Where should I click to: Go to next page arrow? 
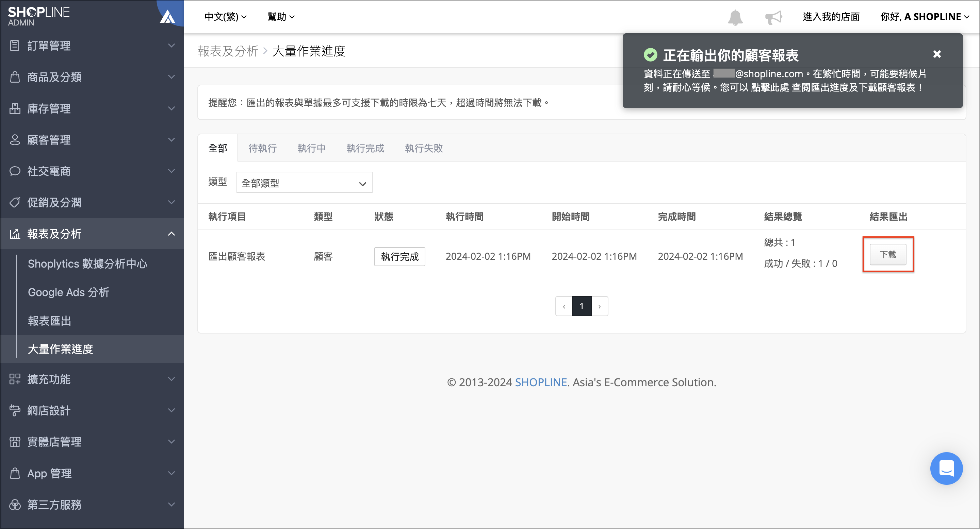(x=600, y=306)
